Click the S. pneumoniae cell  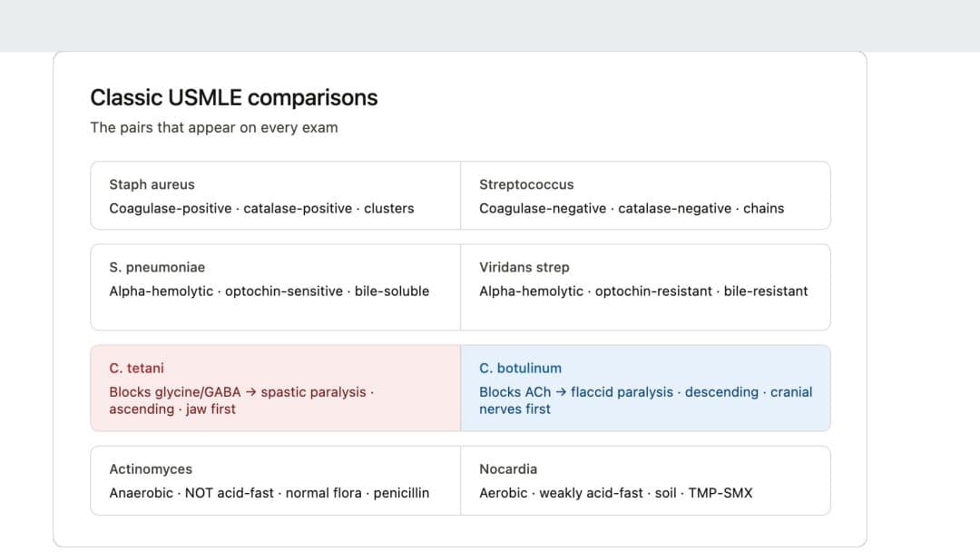coord(276,287)
